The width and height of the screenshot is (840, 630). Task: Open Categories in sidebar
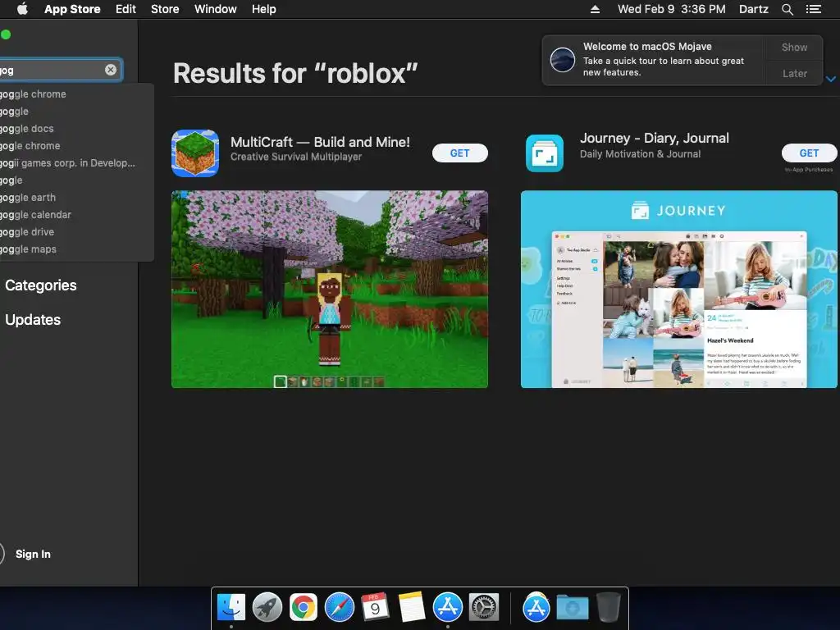(x=41, y=285)
